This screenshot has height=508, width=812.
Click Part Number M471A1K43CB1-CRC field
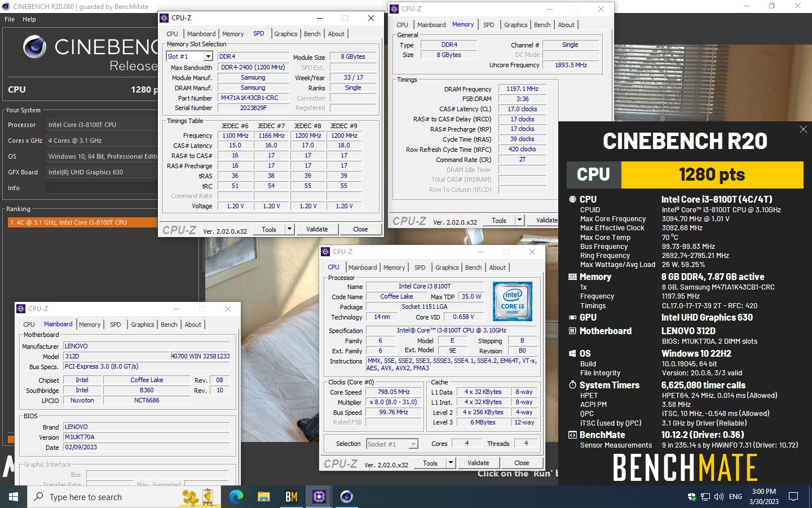click(253, 98)
